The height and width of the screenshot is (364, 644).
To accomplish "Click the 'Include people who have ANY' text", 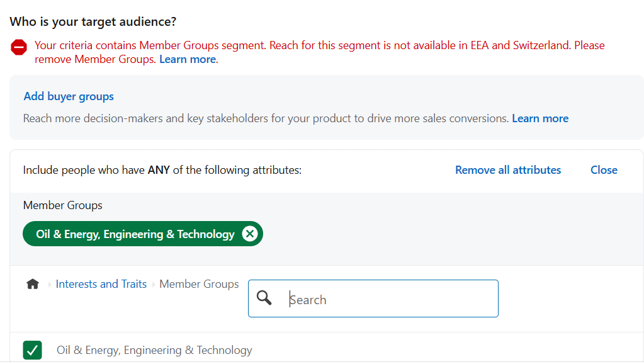I will pyautogui.click(x=162, y=169).
